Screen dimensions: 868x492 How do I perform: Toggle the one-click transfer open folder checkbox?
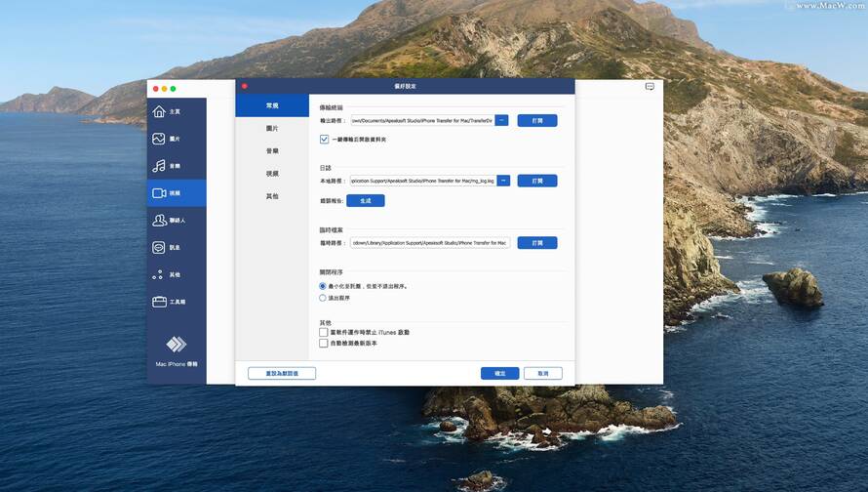click(324, 139)
